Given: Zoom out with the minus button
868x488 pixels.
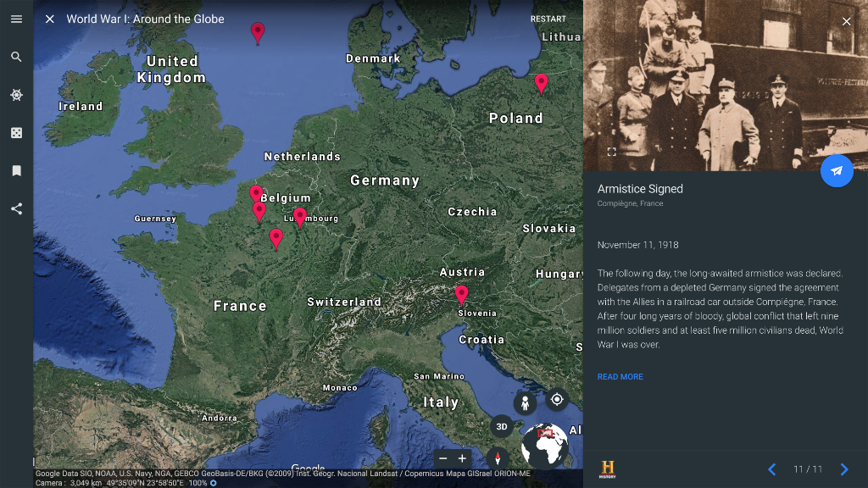Looking at the screenshot, I should [442, 458].
